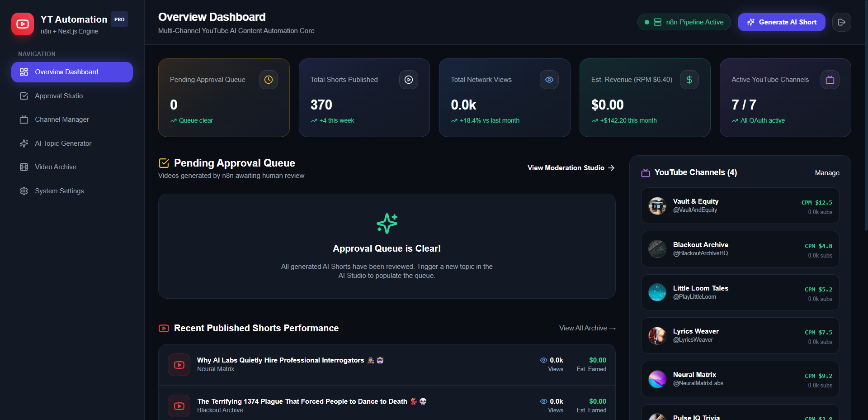This screenshot has width=868, height=420.
Task: Click Manage in YouTube Channels panel
Action: tap(827, 173)
